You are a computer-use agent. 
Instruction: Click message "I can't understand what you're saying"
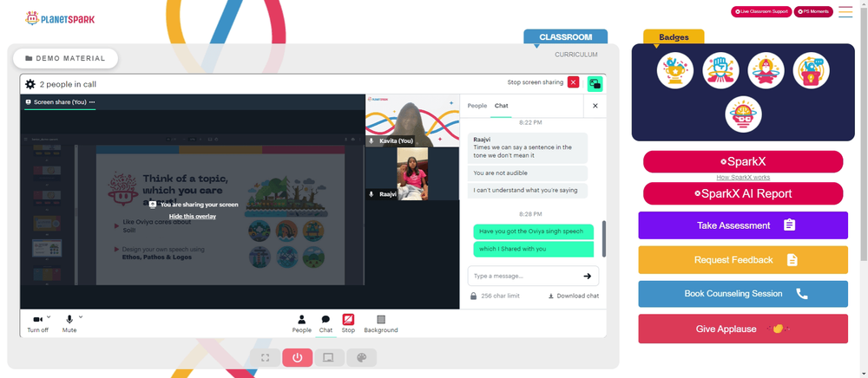click(528, 190)
